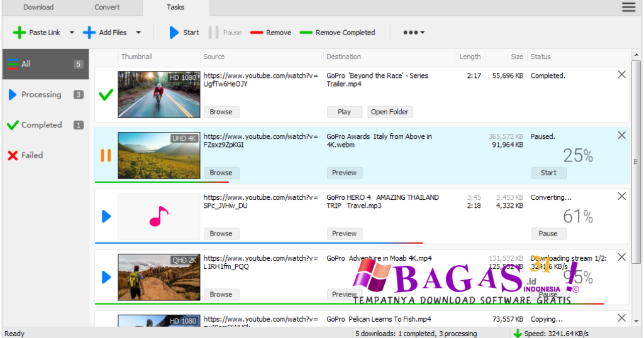Remove the Adventure in Moab task with X

click(622, 257)
